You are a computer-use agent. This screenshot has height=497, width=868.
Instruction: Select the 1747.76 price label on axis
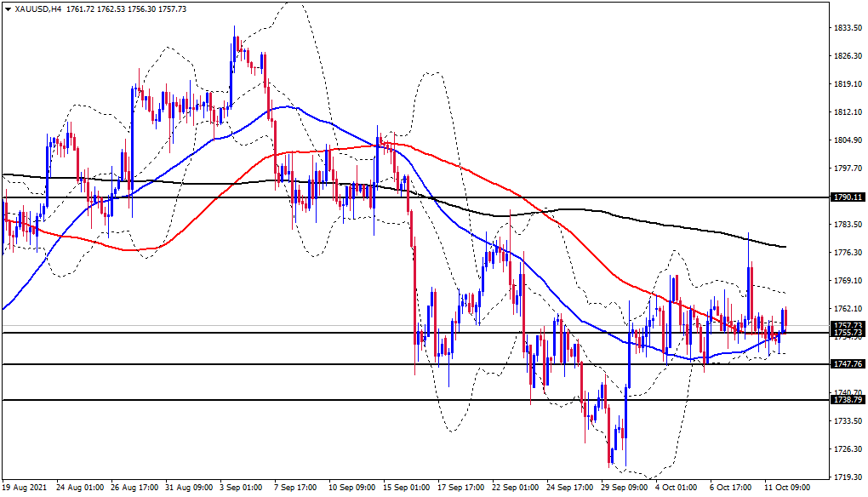coord(848,363)
